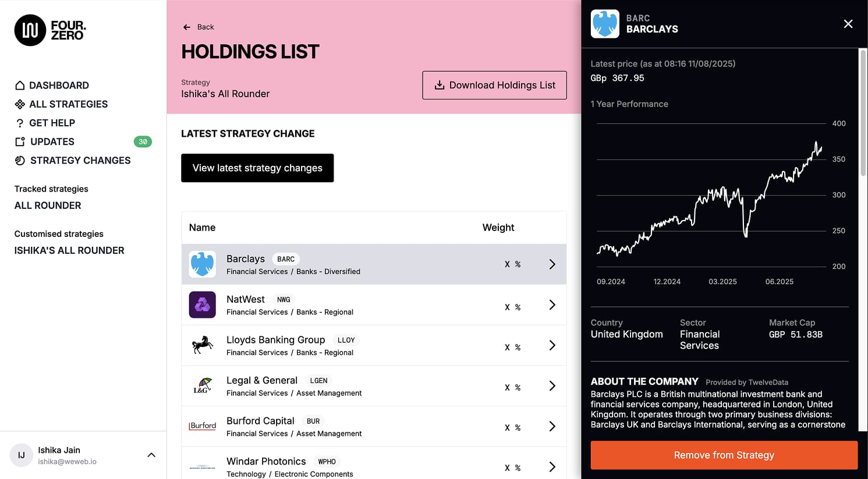Open NatWest details with its chevron

click(552, 305)
